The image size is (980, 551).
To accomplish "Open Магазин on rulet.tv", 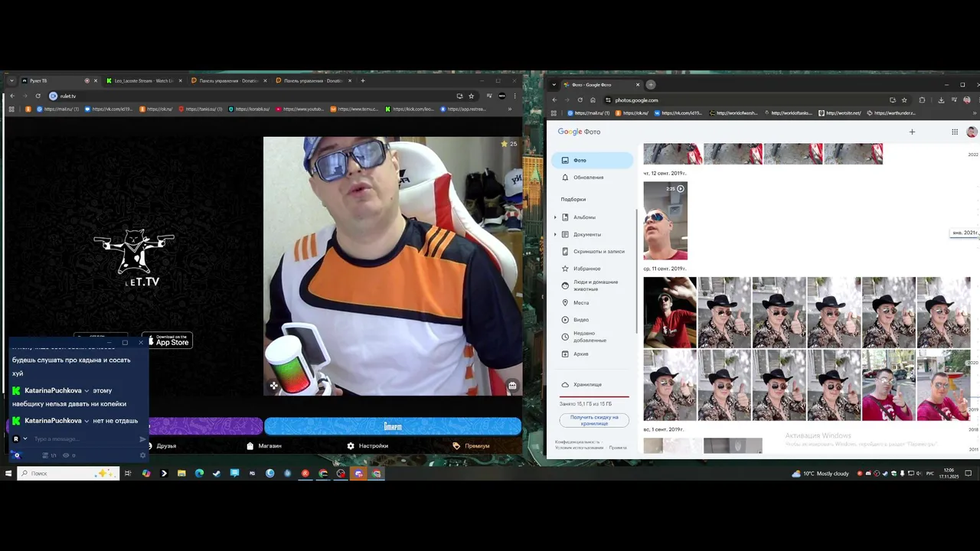I will [x=264, y=445].
